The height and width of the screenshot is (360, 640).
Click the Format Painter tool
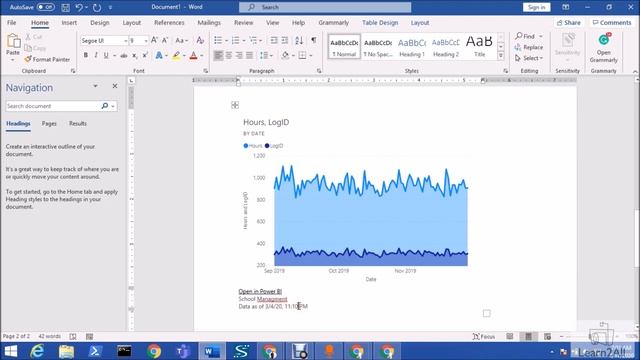tap(47, 60)
